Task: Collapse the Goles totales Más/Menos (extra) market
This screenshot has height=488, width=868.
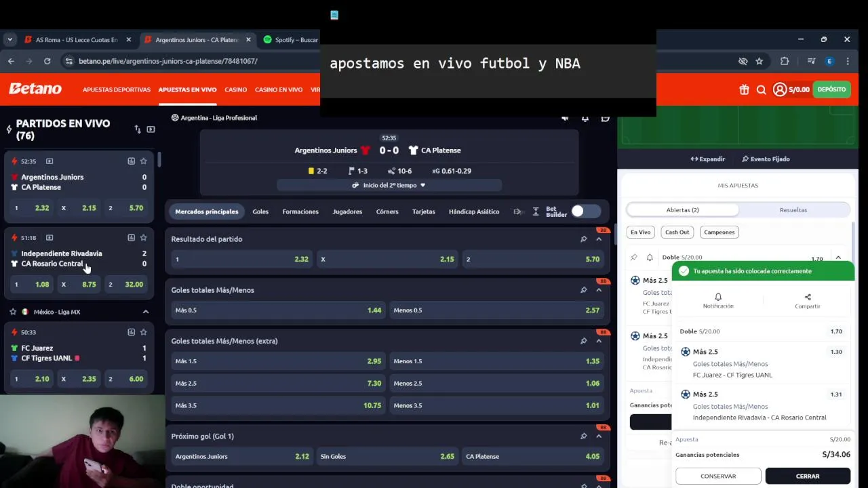Action: [599, 341]
